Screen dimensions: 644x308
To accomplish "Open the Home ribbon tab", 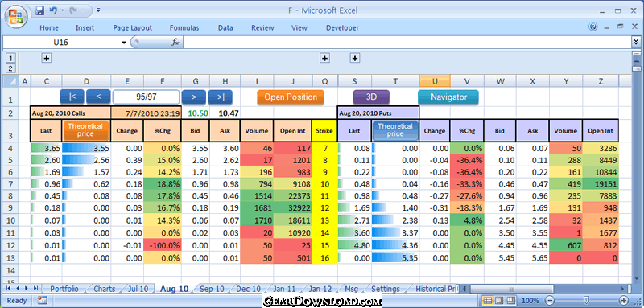I will (49, 28).
